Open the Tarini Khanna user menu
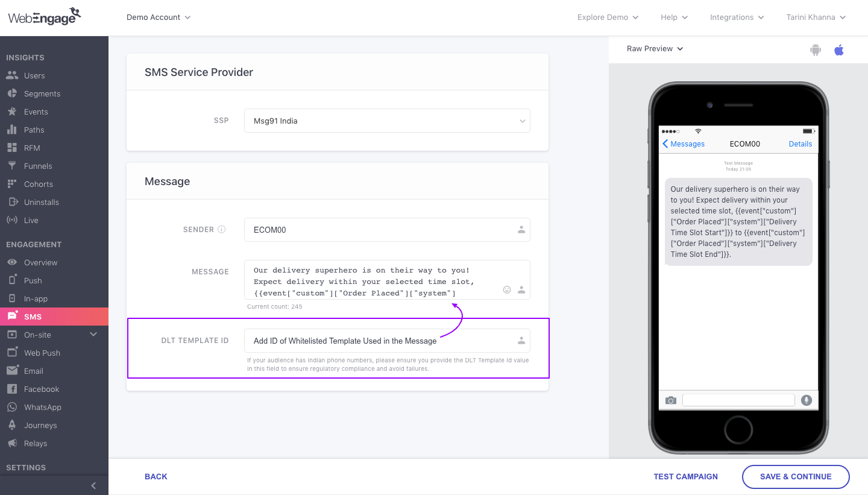The width and height of the screenshot is (868, 495). (816, 17)
